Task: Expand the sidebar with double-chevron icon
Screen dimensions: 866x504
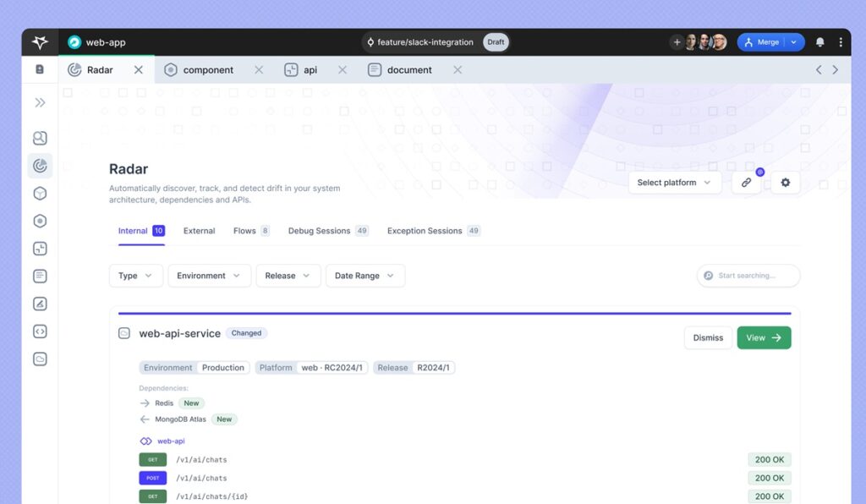Action: click(40, 102)
